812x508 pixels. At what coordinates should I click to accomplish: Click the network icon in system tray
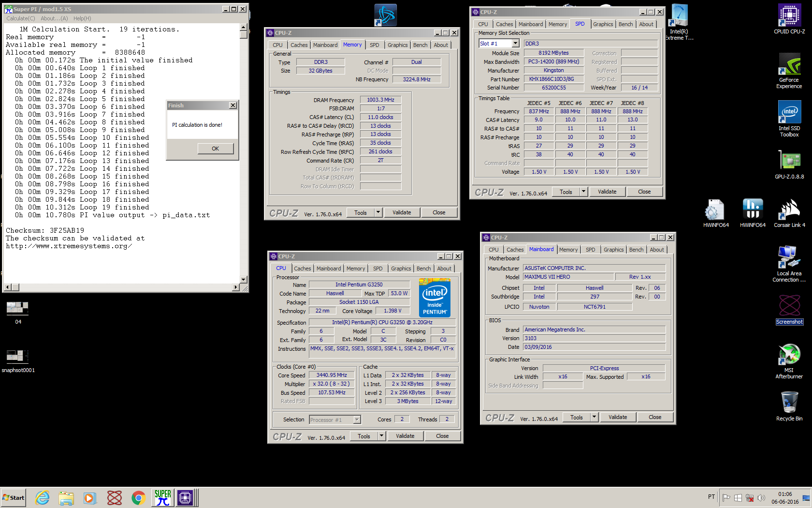pyautogui.click(x=750, y=498)
